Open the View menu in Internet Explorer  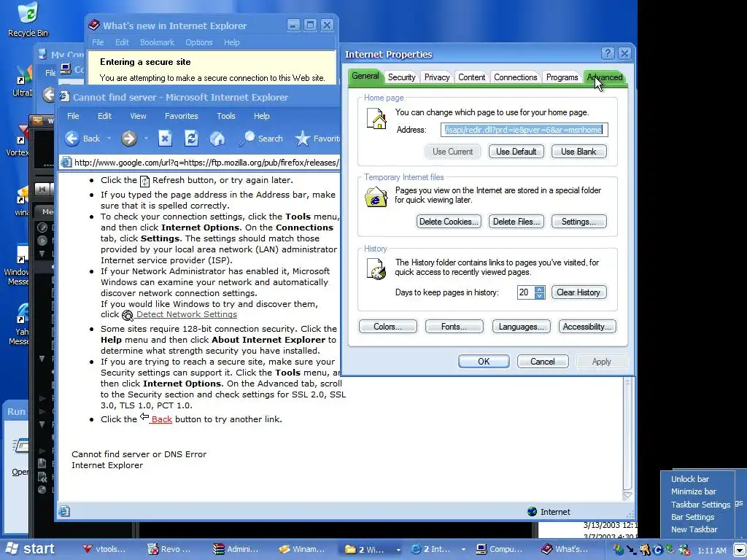(138, 116)
